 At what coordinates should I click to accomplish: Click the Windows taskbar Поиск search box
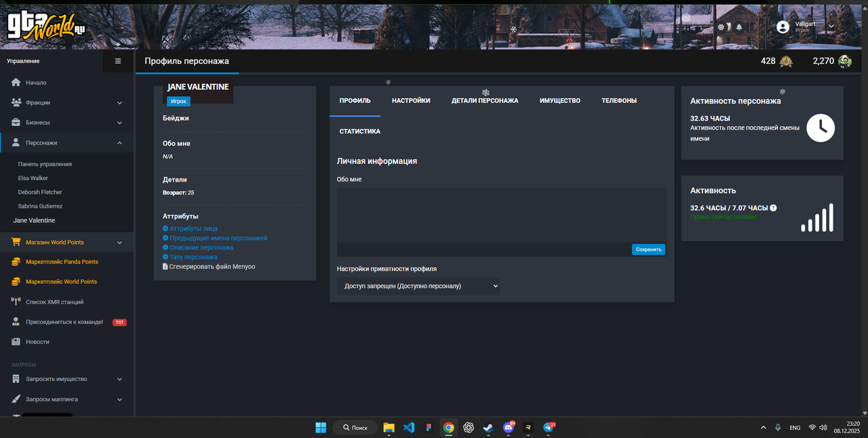tap(355, 428)
